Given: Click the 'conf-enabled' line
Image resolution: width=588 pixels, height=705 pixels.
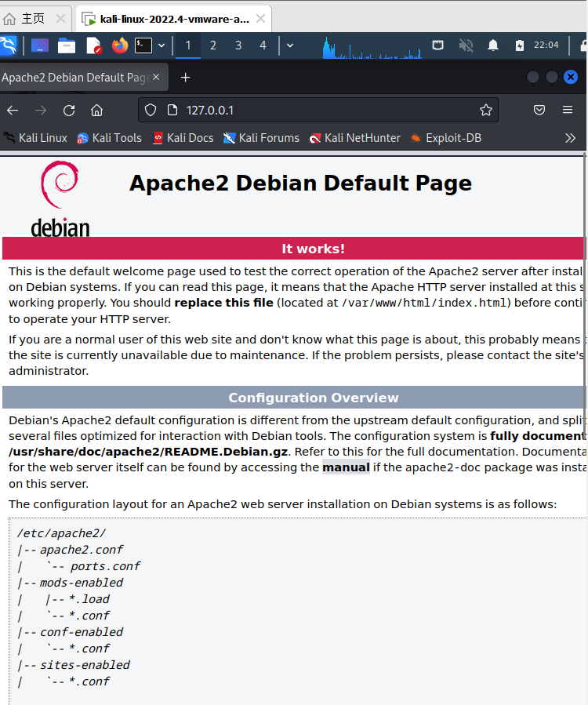Looking at the screenshot, I should coord(82,632).
